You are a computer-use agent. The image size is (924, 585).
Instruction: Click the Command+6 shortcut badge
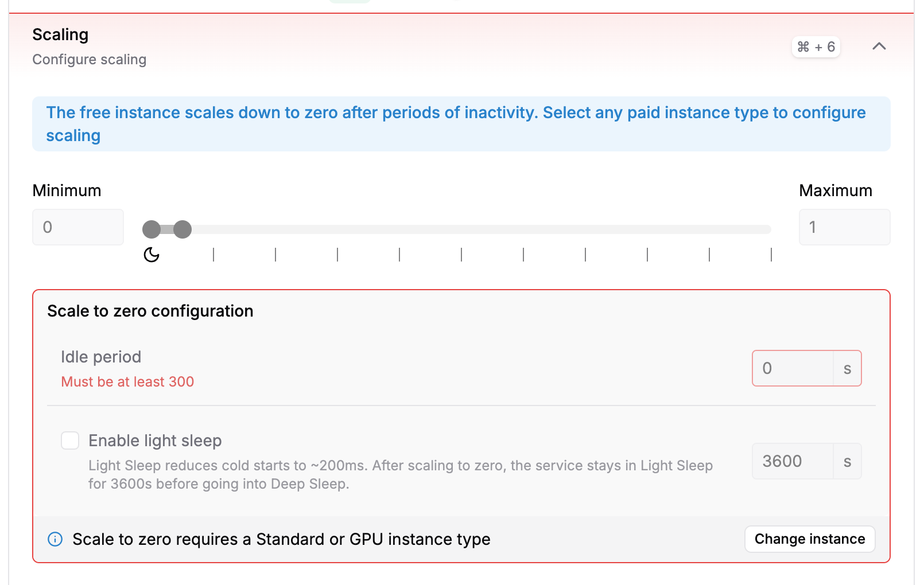816,47
